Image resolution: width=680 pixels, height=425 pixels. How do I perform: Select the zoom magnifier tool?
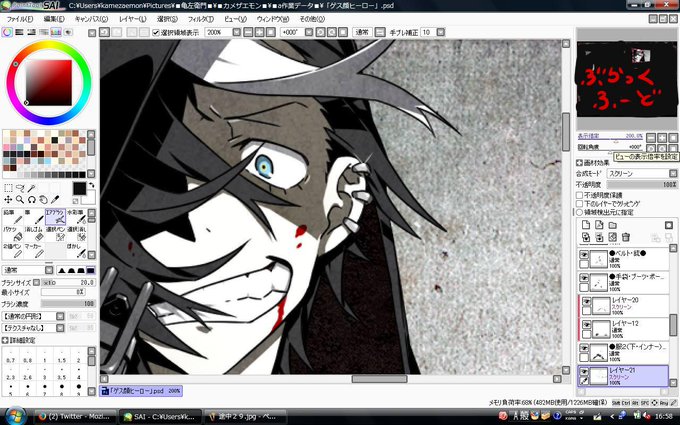(20, 199)
